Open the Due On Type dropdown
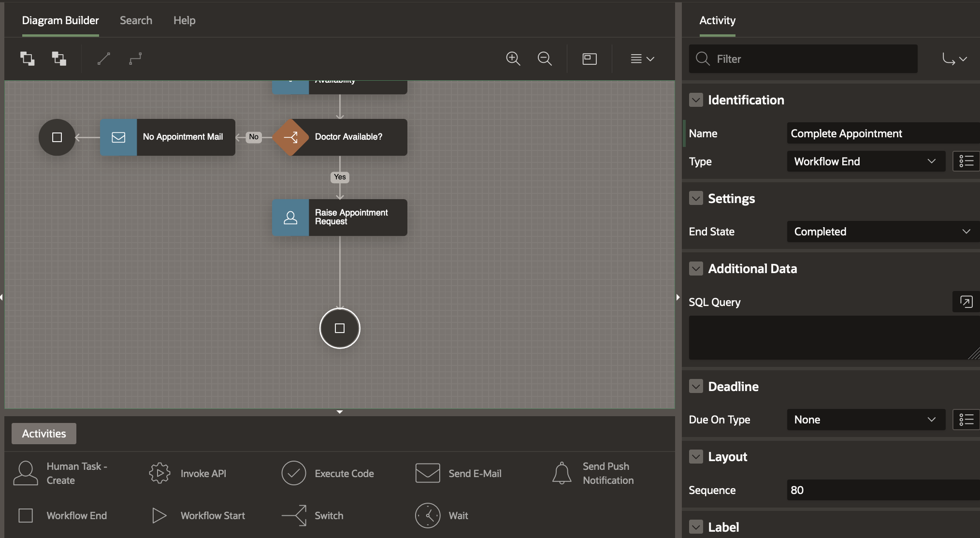 click(x=865, y=420)
